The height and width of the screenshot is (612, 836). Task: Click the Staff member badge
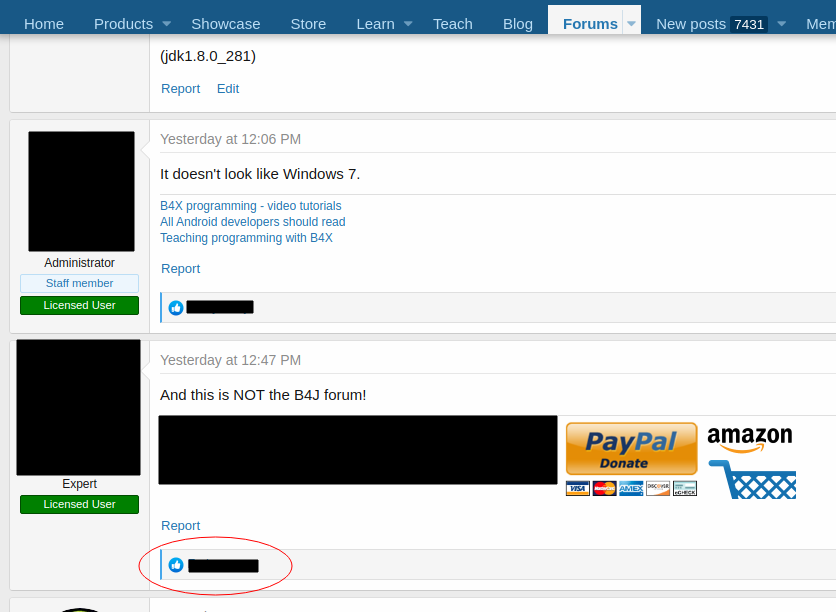pyautogui.click(x=79, y=283)
